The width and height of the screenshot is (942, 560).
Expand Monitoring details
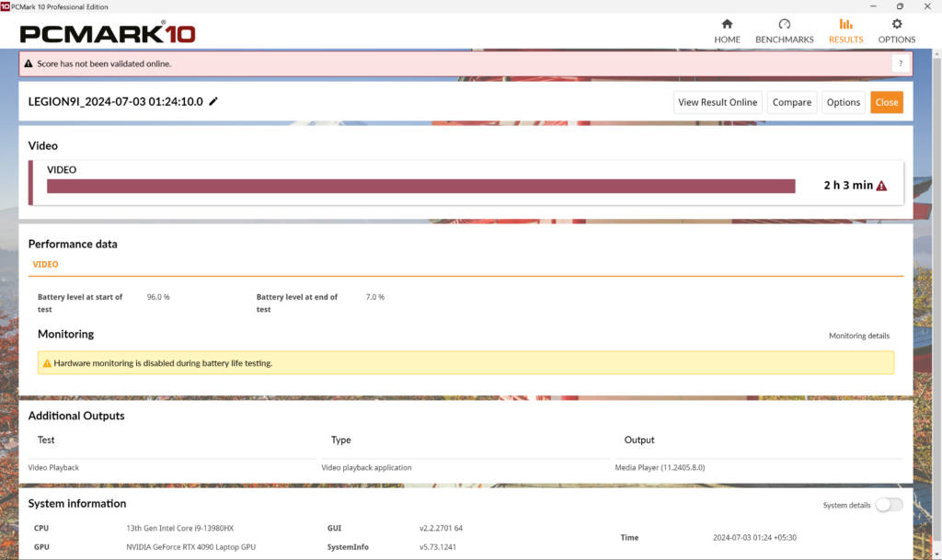click(x=858, y=337)
